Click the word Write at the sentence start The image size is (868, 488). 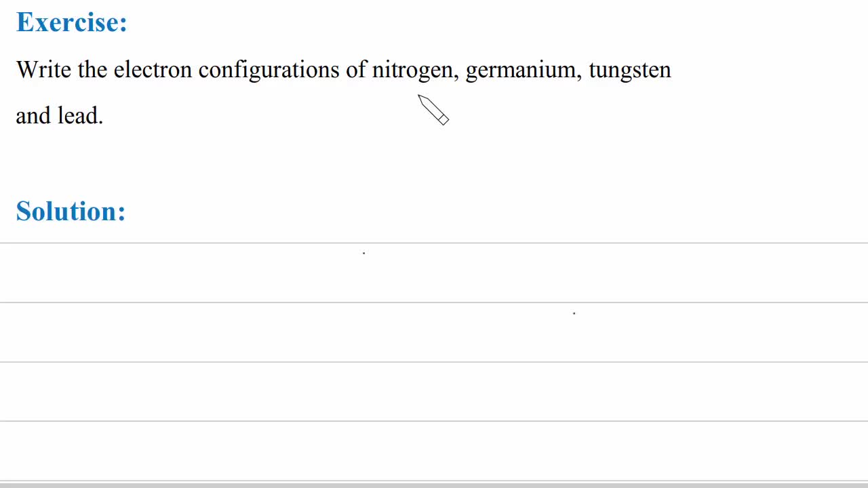[43, 70]
